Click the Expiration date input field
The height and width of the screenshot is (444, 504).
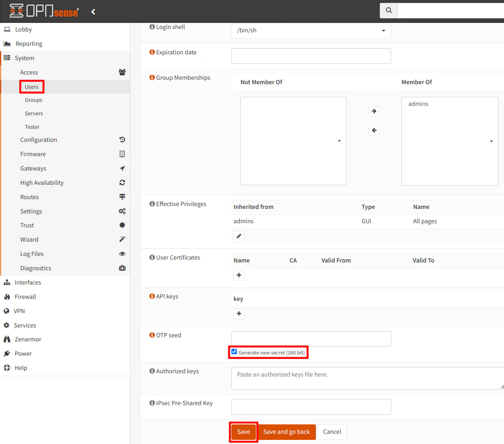(311, 56)
